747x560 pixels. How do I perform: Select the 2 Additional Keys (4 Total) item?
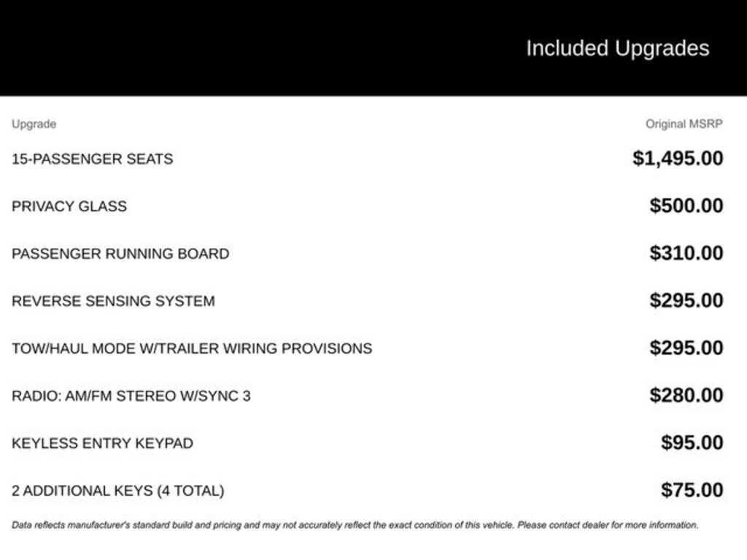pos(117,491)
